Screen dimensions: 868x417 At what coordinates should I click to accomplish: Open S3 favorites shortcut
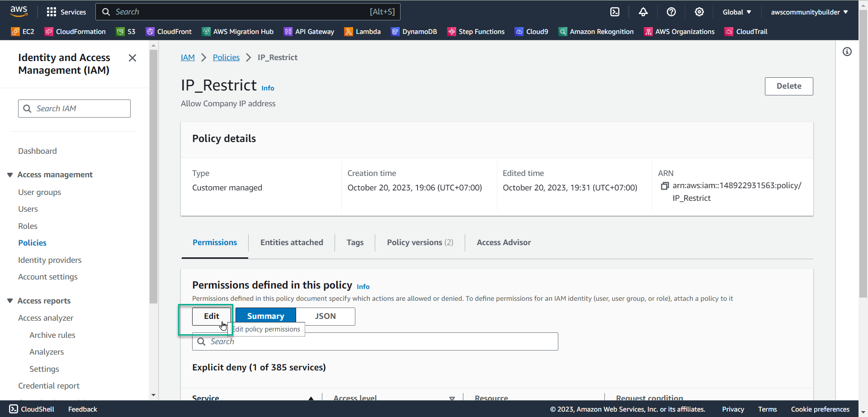click(x=126, y=32)
